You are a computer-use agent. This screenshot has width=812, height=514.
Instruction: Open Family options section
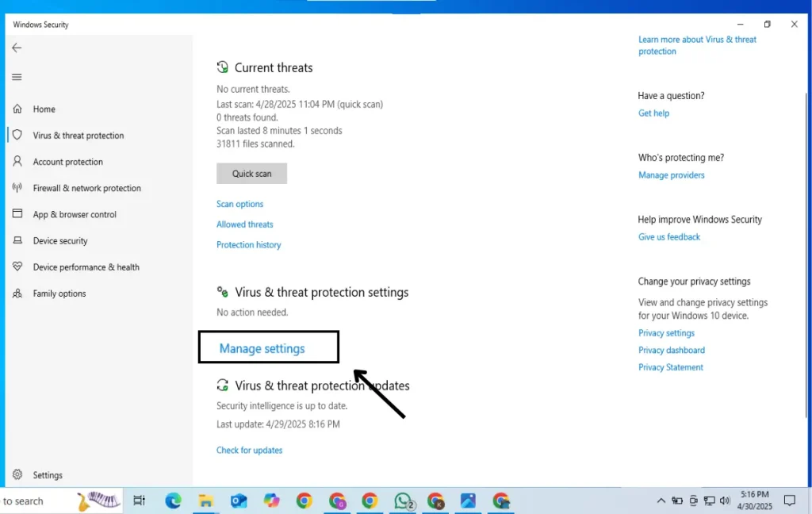pos(59,293)
